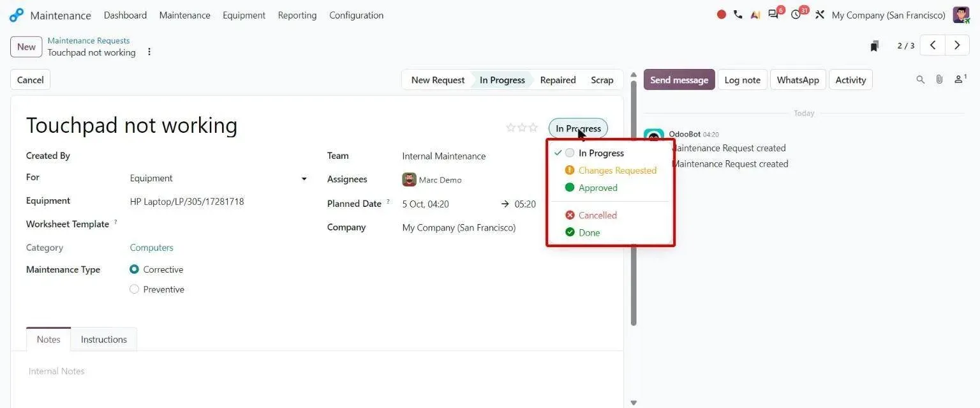The image size is (980, 408).
Task: Set priority with the second star
Action: click(522, 128)
